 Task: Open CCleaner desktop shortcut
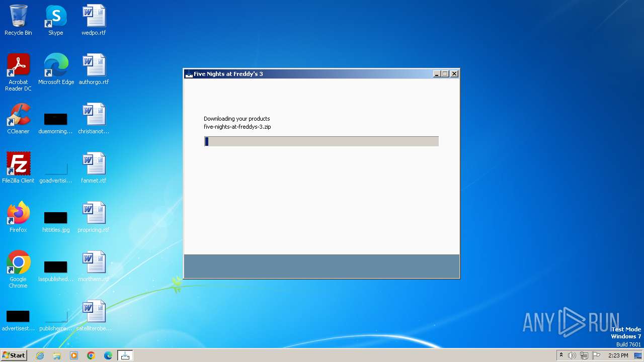[18, 119]
